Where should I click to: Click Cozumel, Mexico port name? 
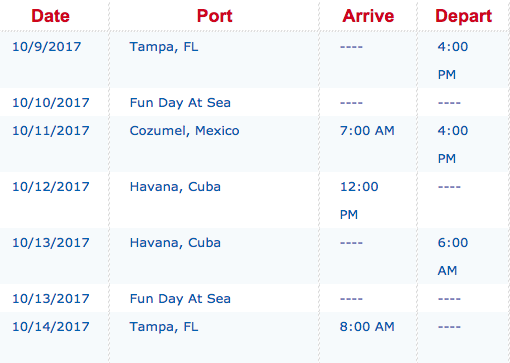[x=184, y=131]
